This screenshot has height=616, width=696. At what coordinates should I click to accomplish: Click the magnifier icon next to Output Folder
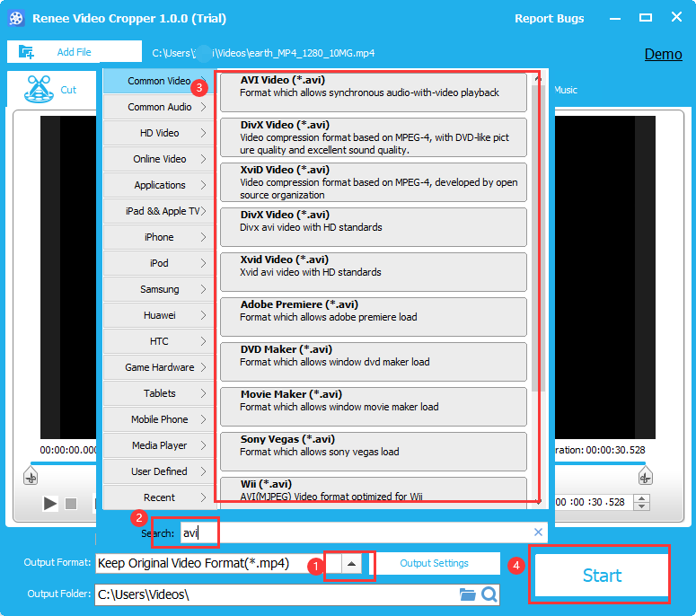point(489,594)
